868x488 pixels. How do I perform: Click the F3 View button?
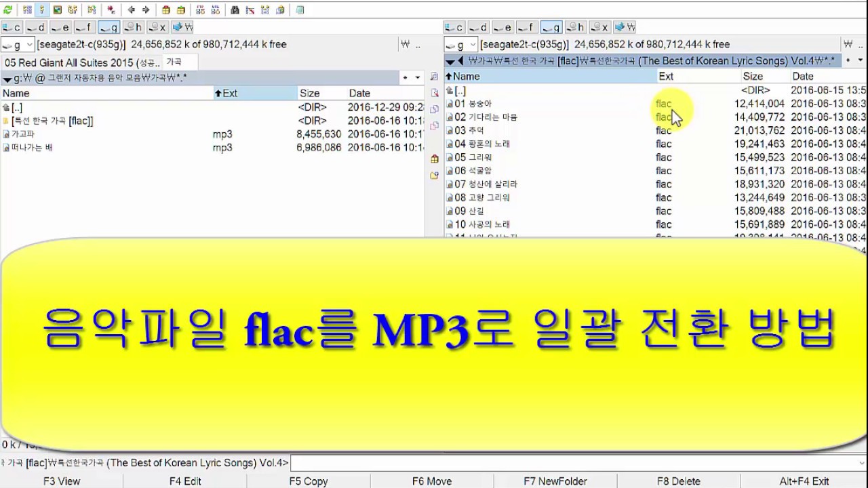(x=62, y=481)
